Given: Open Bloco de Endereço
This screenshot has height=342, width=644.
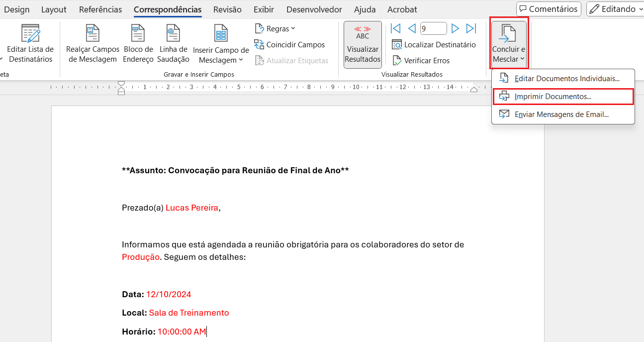Looking at the screenshot, I should click(138, 43).
